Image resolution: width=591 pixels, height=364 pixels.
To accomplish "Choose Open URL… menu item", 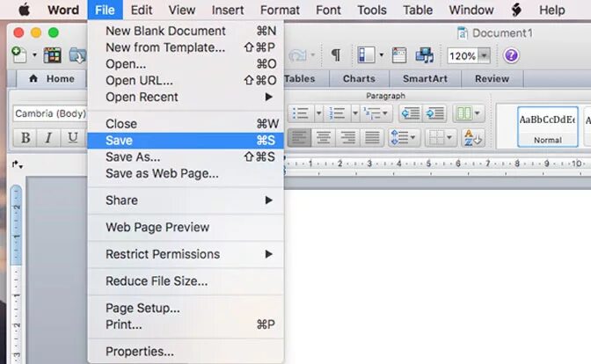I will pyautogui.click(x=186, y=81).
